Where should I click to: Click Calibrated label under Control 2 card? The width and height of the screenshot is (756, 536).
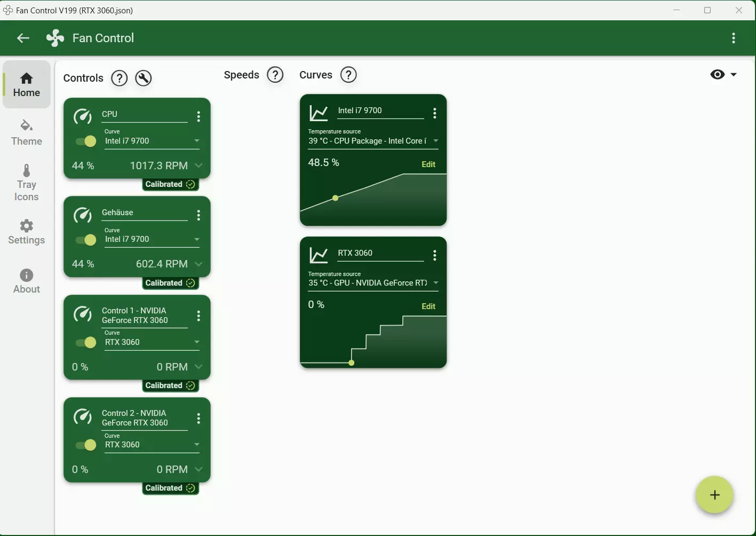tap(164, 488)
